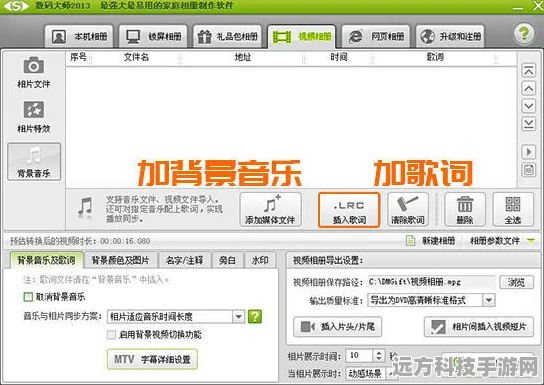Click the play preview arrow icon
Image resolution: width=544 pixels, height=385 pixels.
(x=528, y=152)
